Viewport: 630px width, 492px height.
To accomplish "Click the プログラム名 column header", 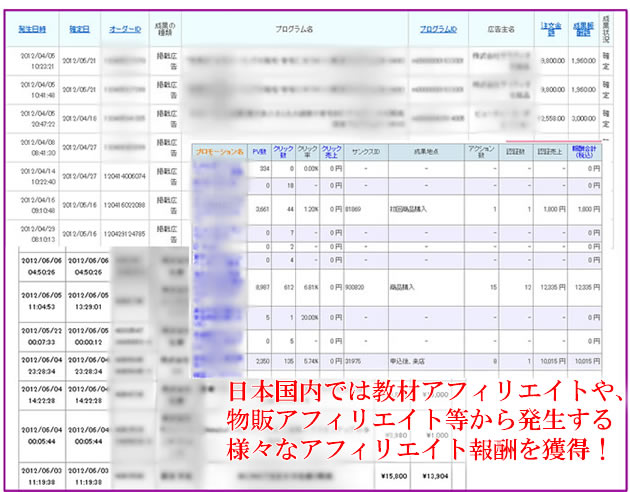I will (x=295, y=30).
